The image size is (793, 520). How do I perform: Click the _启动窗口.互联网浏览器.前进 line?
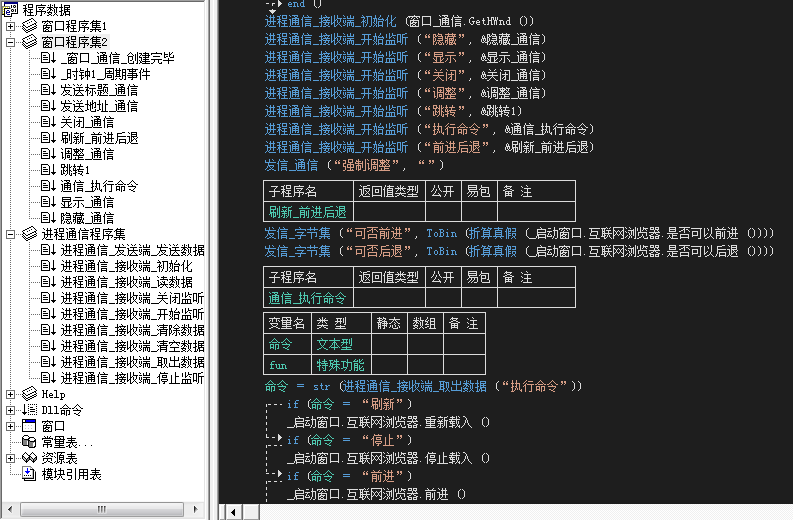pyautogui.click(x=376, y=494)
